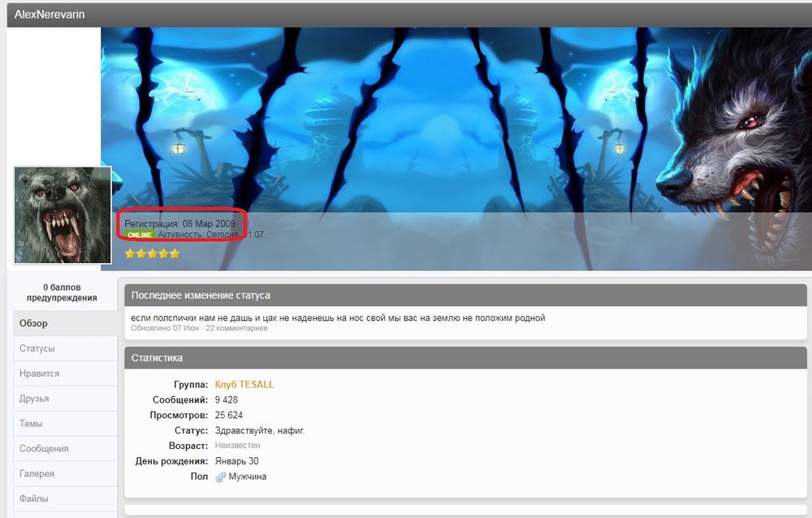The width and height of the screenshot is (812, 518).
Task: Click the male gender icon
Action: pyautogui.click(x=220, y=477)
